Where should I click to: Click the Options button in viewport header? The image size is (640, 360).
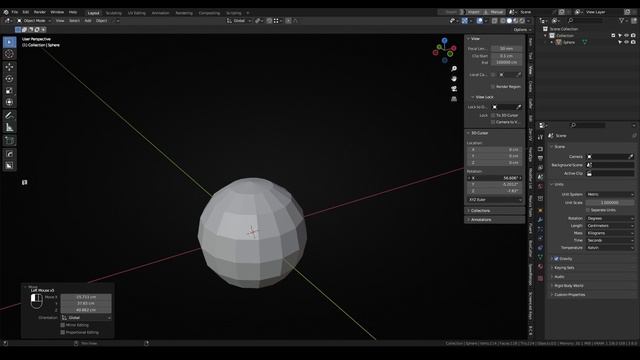point(522,29)
